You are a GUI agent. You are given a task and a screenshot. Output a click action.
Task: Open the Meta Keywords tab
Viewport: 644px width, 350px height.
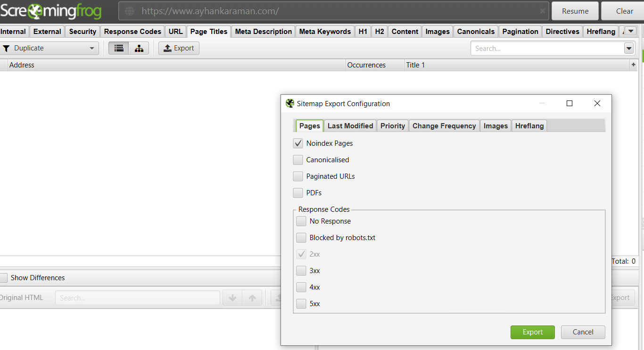click(325, 32)
